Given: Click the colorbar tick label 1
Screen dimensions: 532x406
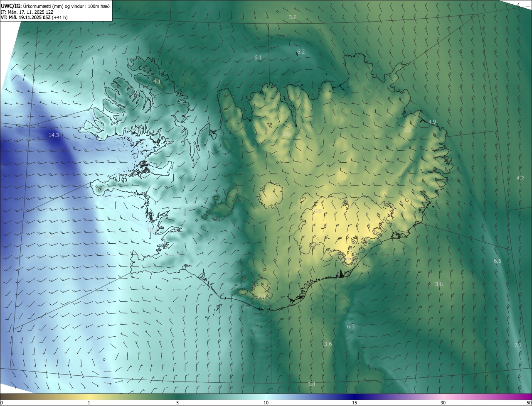Looking at the screenshot, I should tap(89, 403).
